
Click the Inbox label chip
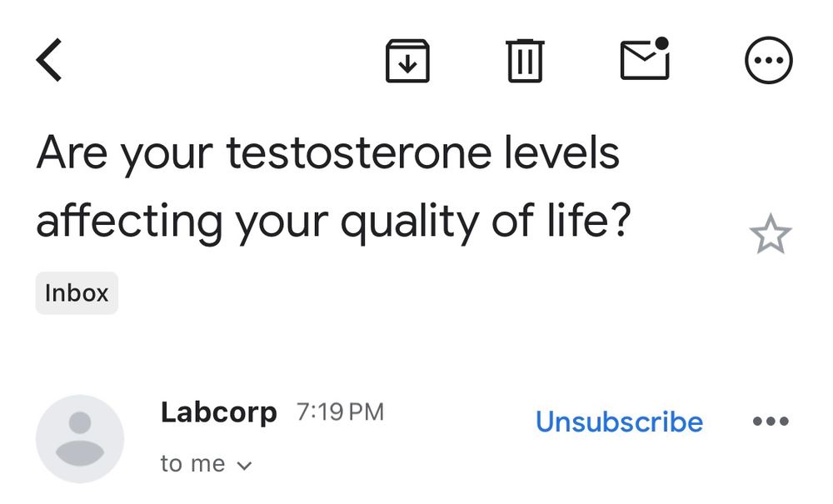[x=77, y=293]
